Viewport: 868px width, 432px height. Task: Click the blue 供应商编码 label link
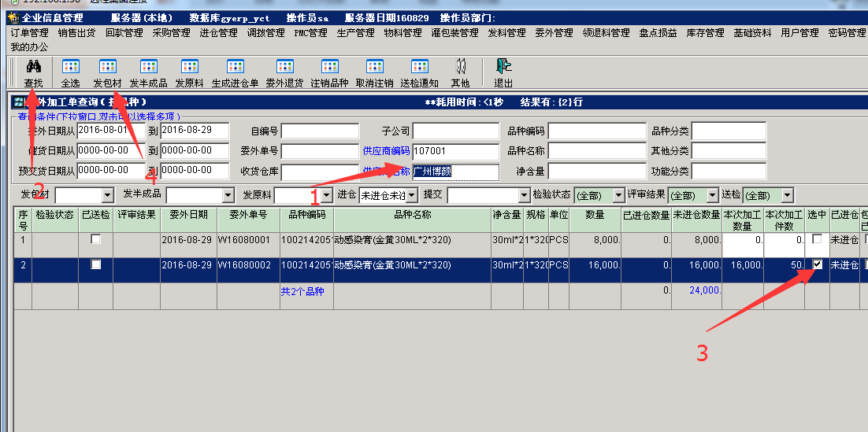pos(386,151)
